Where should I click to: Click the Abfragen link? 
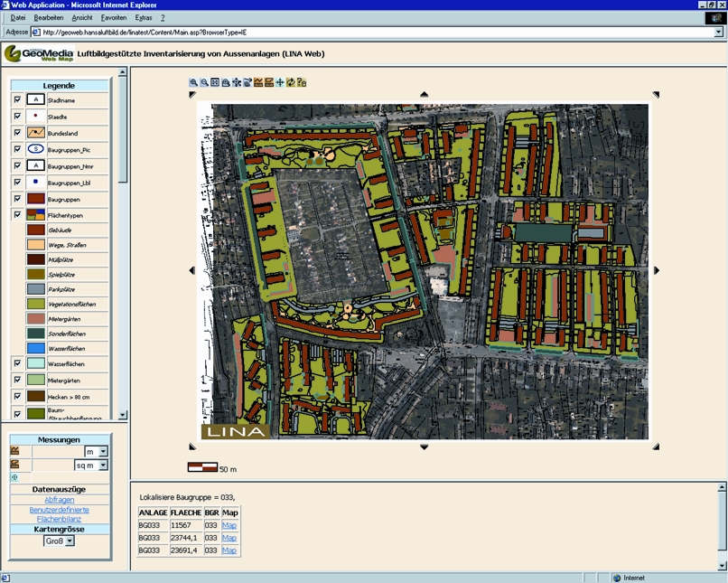60,500
